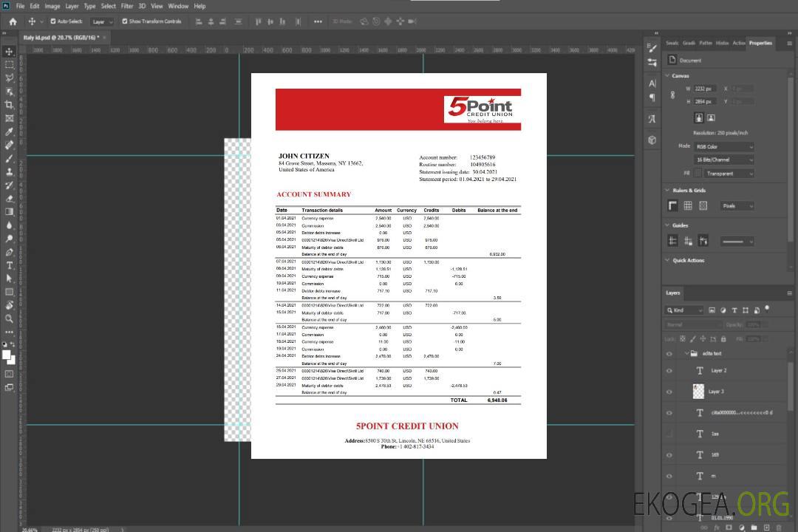Image resolution: width=798 pixels, height=532 pixels.
Task: Open the Brush Settings panel icon
Action: (652, 48)
